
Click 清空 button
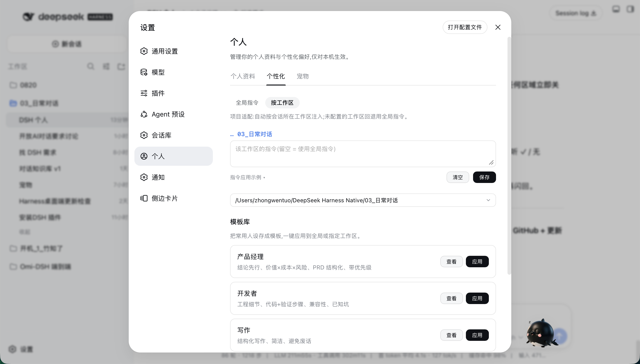(458, 177)
